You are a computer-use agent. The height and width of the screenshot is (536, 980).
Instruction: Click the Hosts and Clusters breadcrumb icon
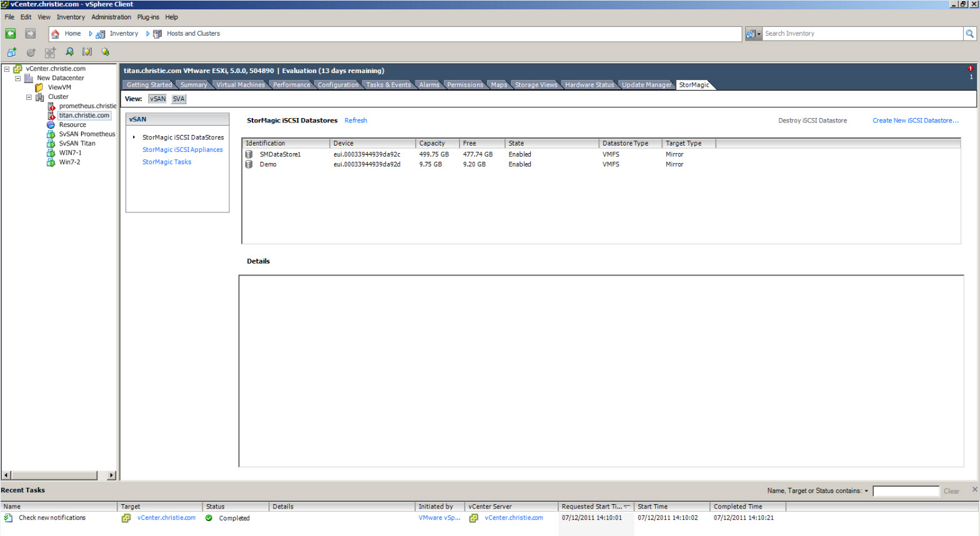tap(157, 34)
